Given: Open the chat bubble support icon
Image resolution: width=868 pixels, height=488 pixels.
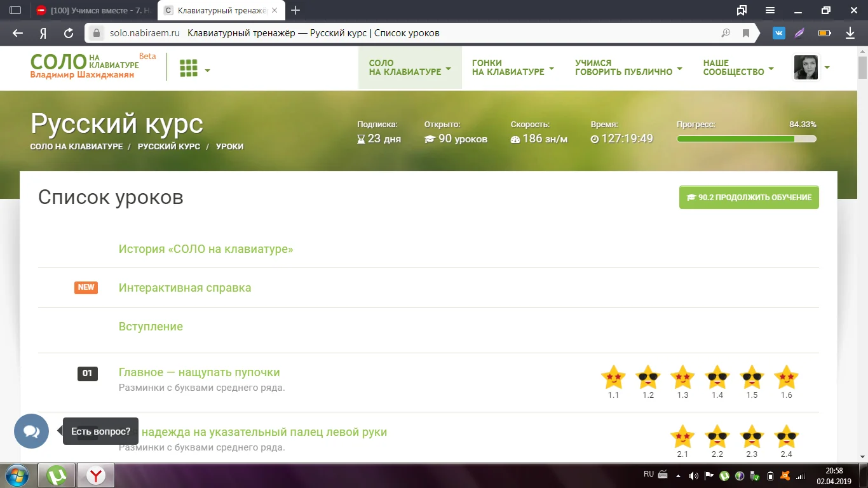Looking at the screenshot, I should [x=32, y=431].
